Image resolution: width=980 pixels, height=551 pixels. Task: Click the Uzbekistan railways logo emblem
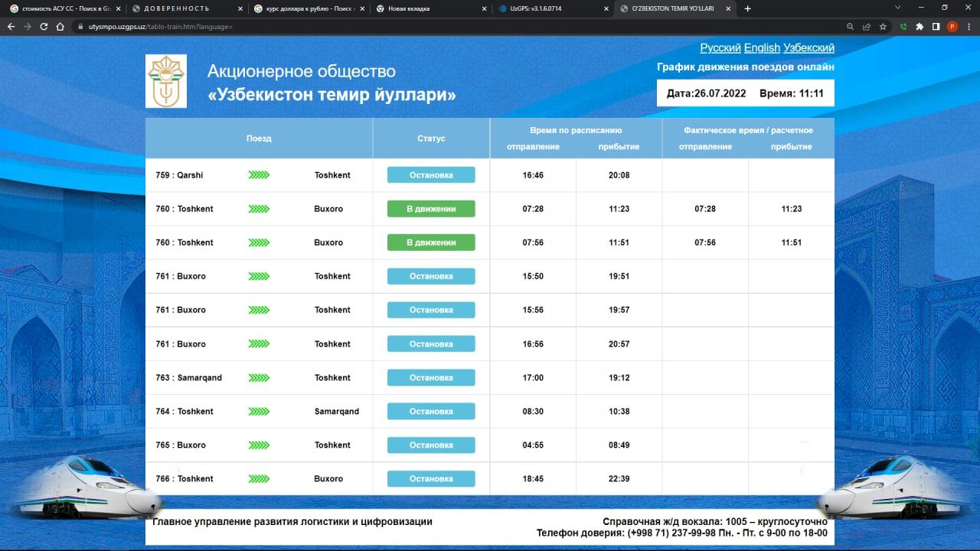tap(166, 81)
